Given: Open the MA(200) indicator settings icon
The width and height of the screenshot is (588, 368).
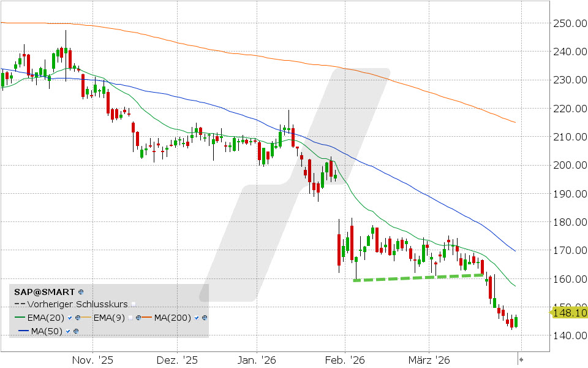Looking at the screenshot, I should [204, 318].
